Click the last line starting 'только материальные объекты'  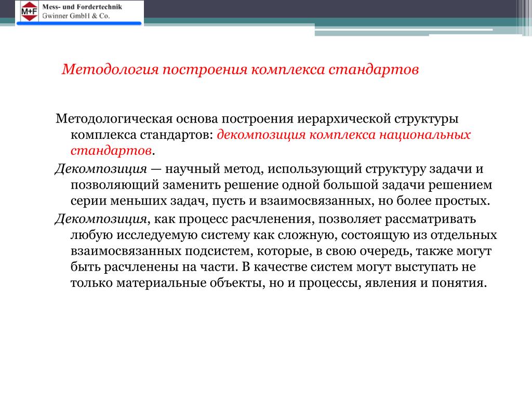click(x=279, y=283)
